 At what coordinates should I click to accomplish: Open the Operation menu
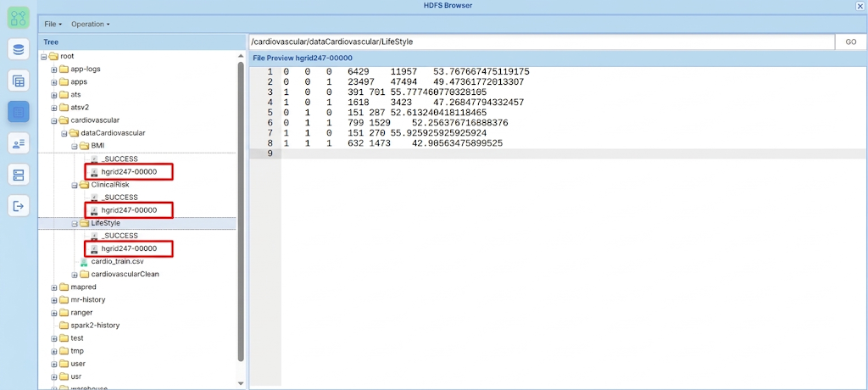click(90, 24)
